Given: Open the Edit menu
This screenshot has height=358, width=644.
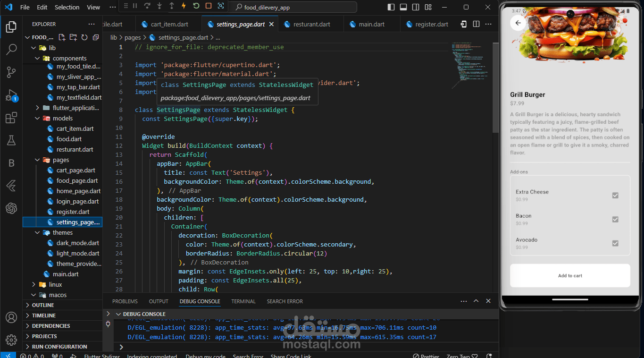Looking at the screenshot, I should click(x=42, y=7).
